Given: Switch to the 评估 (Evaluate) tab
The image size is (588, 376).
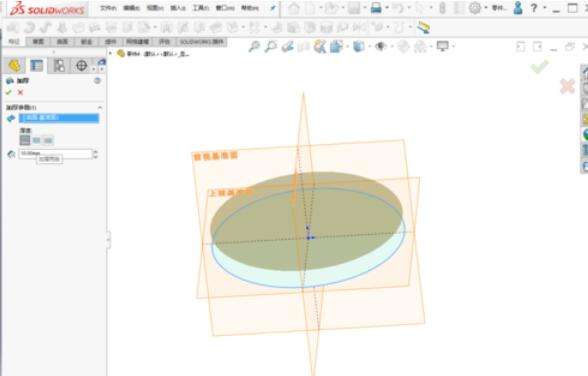Looking at the screenshot, I should [164, 42].
